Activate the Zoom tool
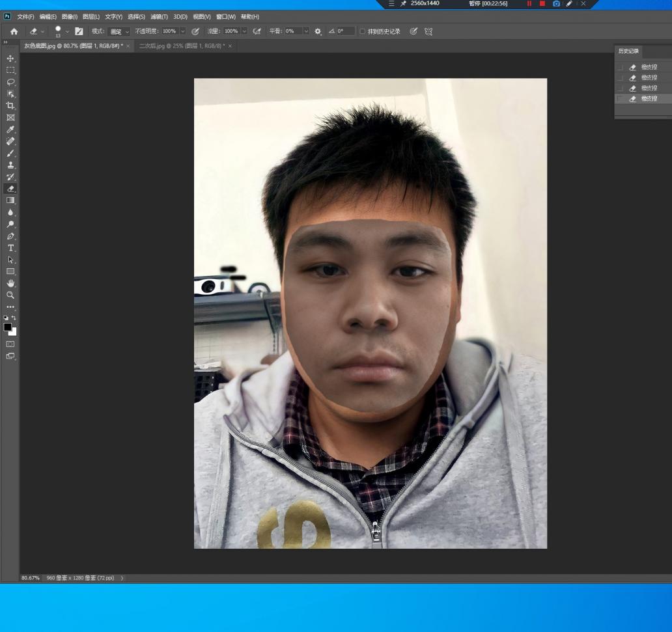 tap(10, 295)
